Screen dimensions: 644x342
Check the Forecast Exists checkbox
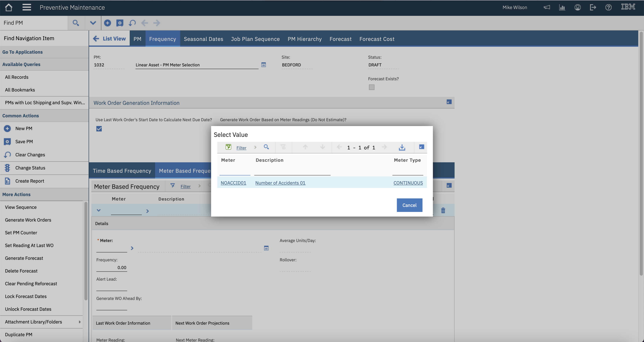(372, 87)
